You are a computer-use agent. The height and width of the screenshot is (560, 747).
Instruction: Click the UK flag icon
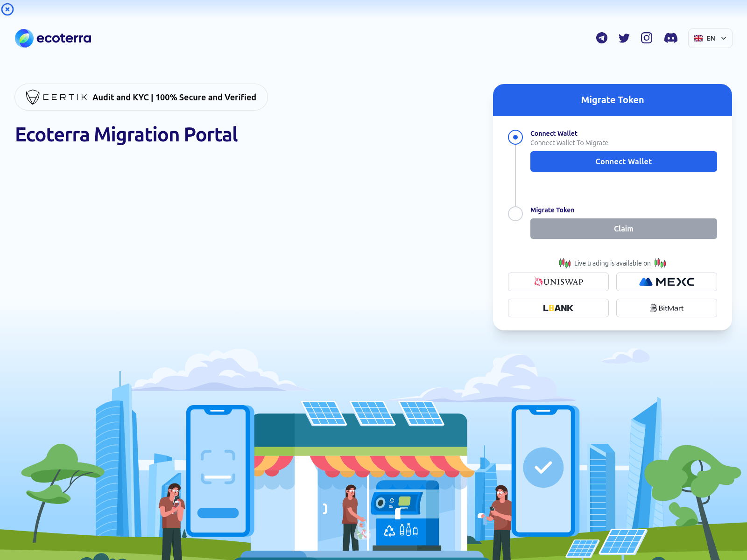click(x=698, y=38)
